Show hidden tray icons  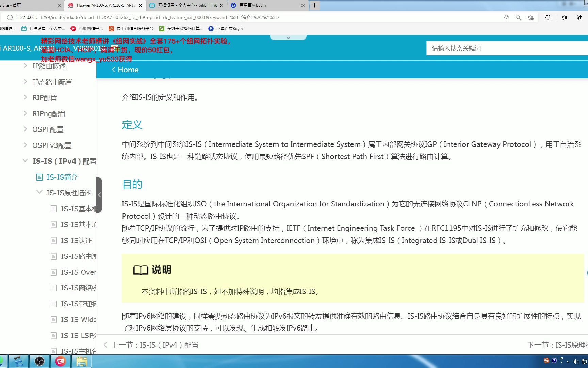click(568, 362)
